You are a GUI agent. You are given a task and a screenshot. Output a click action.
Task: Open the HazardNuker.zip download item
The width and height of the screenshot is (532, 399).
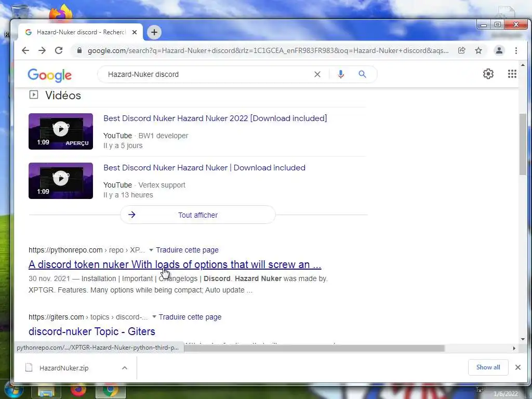[64, 368]
